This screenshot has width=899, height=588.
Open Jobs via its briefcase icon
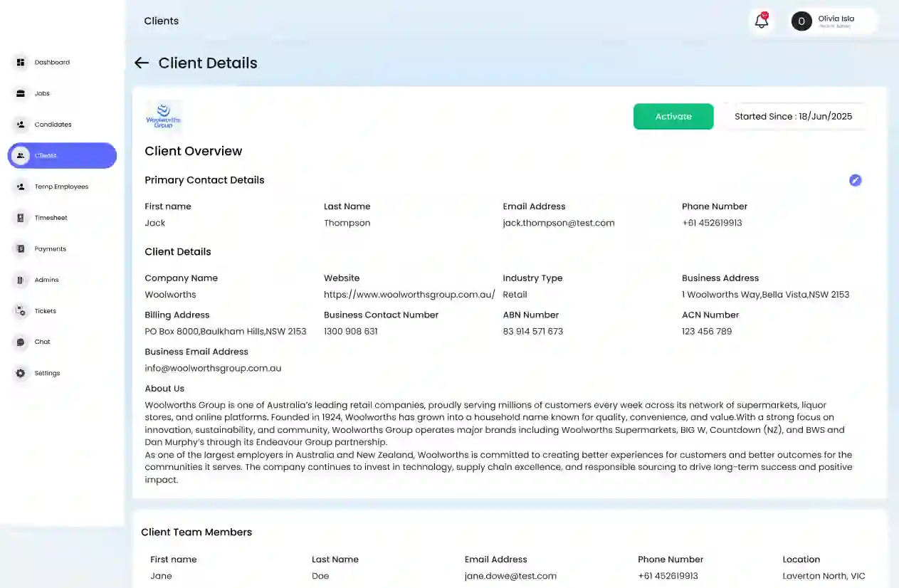pyautogui.click(x=21, y=93)
